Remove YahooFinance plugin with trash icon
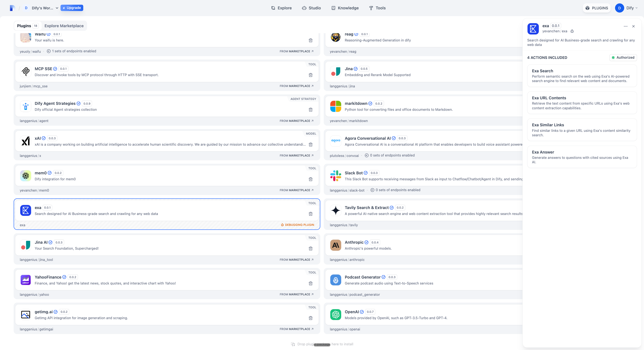 310,283
